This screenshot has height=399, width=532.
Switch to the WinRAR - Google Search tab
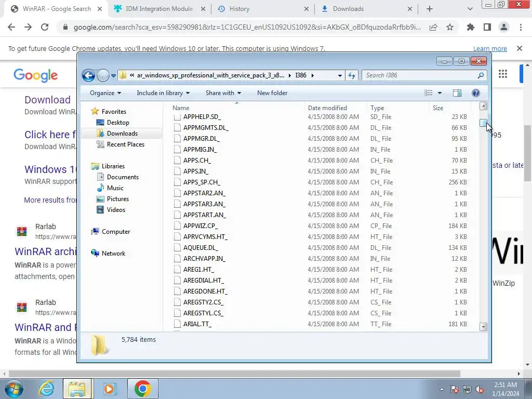56,9
